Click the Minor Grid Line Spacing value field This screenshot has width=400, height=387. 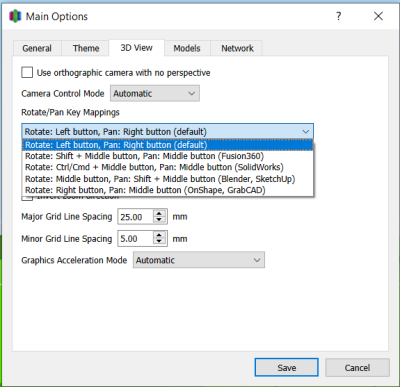pyautogui.click(x=136, y=239)
